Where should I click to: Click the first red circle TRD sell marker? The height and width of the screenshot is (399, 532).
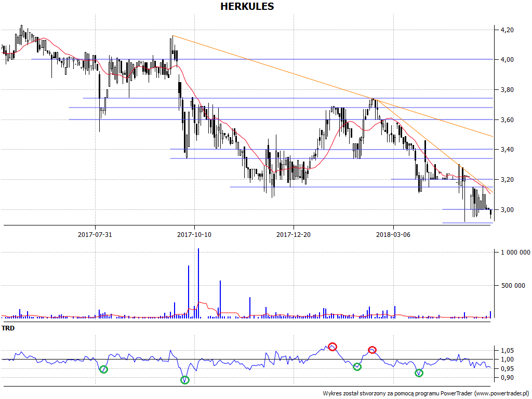[x=332, y=347]
